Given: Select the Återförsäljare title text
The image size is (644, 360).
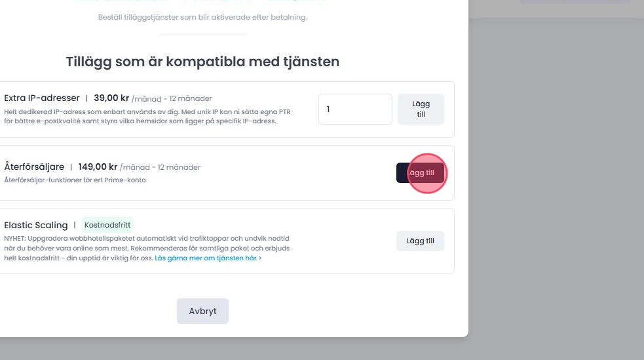Looking at the screenshot, I should [34, 167].
